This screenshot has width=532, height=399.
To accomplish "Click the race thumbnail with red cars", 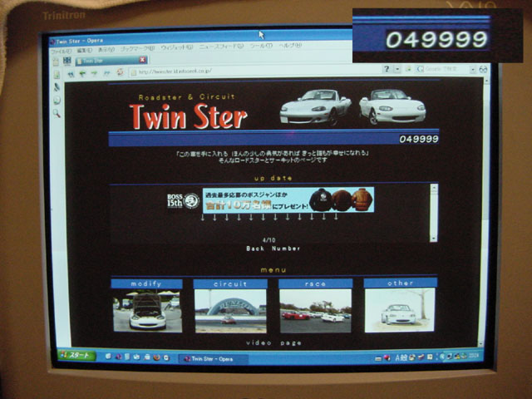I will pyautogui.click(x=316, y=311).
